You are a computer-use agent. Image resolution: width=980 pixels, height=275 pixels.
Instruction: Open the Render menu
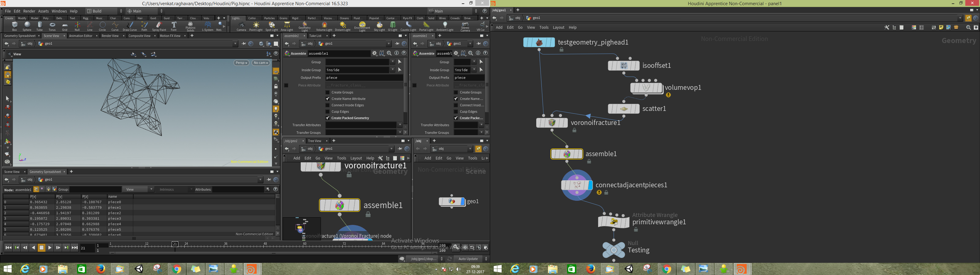coord(29,11)
